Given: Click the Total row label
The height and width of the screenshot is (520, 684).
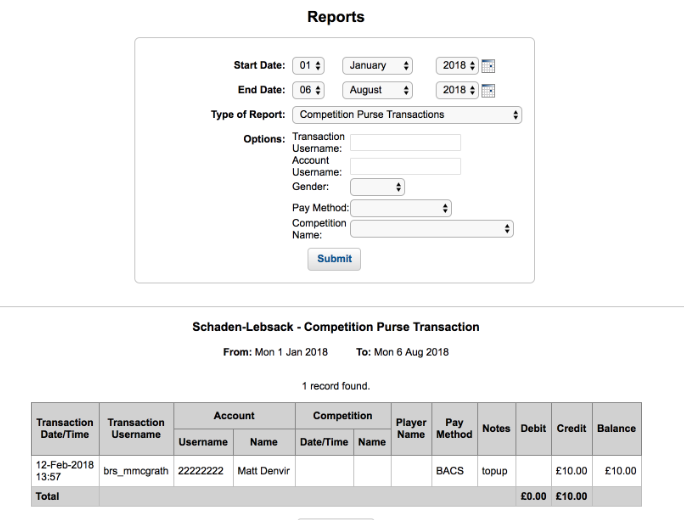Looking at the screenshot, I should [x=48, y=496].
